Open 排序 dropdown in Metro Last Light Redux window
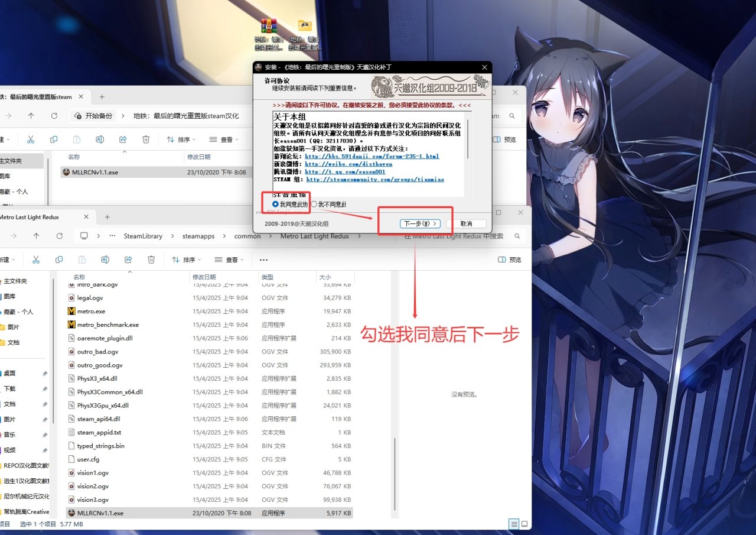The width and height of the screenshot is (756, 535). [x=186, y=260]
